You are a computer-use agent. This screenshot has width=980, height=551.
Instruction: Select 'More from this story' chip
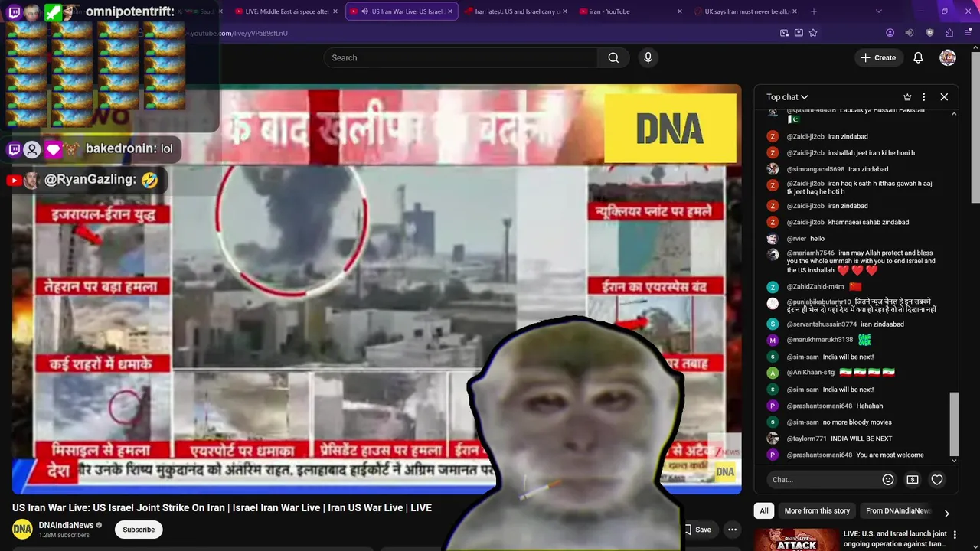pos(817,510)
